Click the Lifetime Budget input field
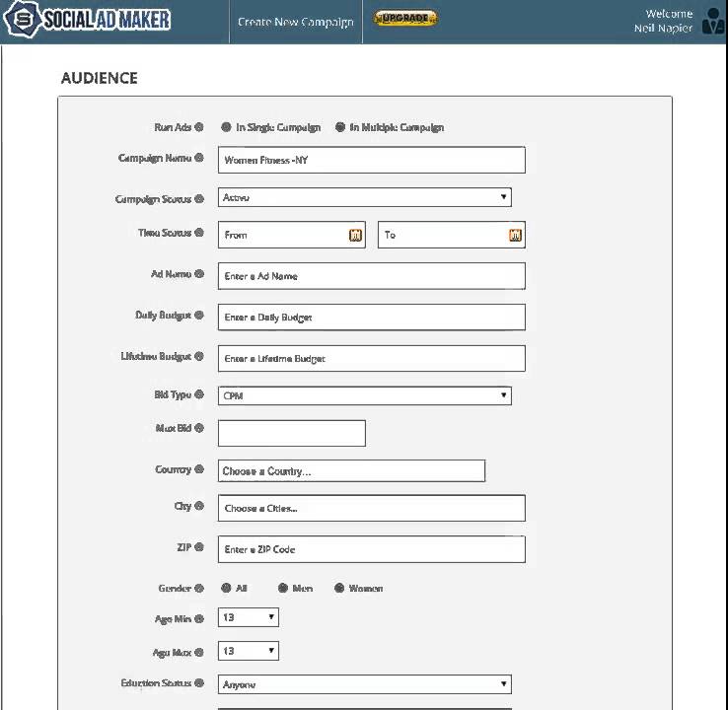 [x=372, y=358]
